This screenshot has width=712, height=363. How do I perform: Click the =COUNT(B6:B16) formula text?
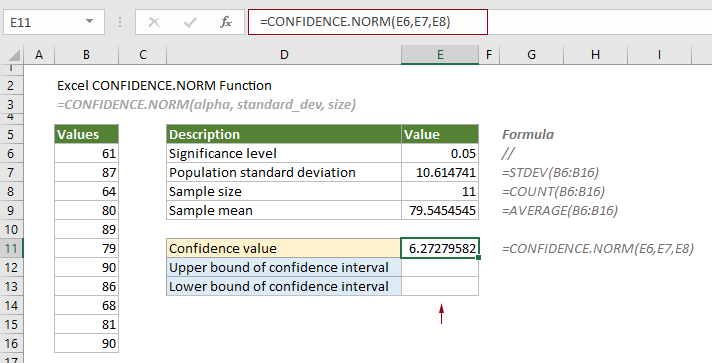[x=554, y=192]
